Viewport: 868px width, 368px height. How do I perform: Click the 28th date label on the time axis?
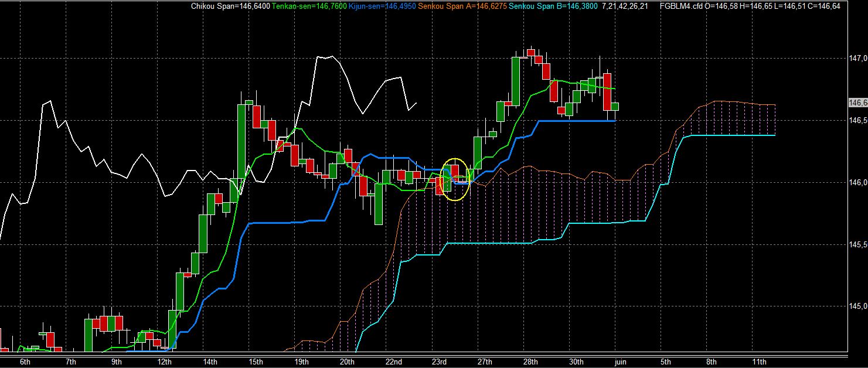pyautogui.click(x=530, y=362)
